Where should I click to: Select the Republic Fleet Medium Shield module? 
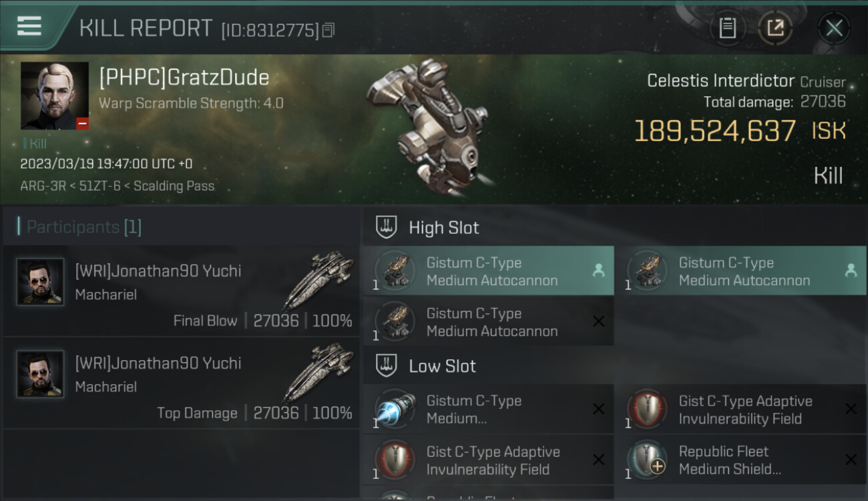[x=740, y=460]
